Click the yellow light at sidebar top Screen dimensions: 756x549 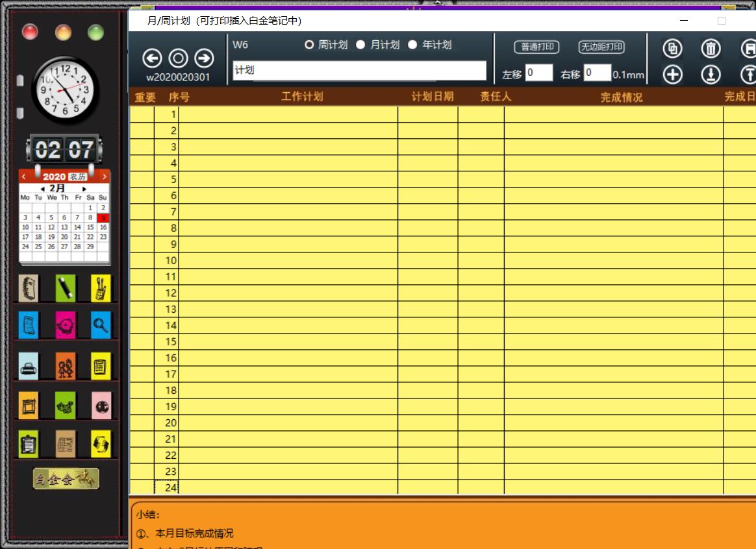pyautogui.click(x=63, y=32)
